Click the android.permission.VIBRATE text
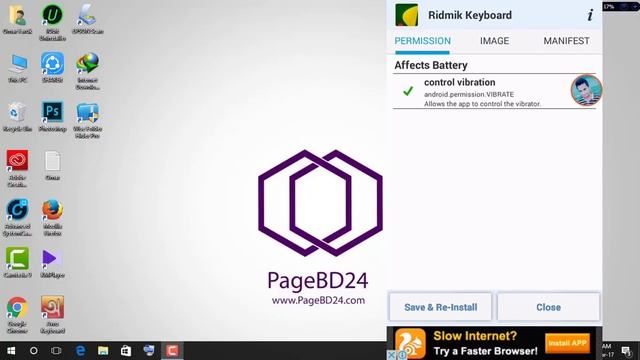The image size is (640, 360). [469, 94]
